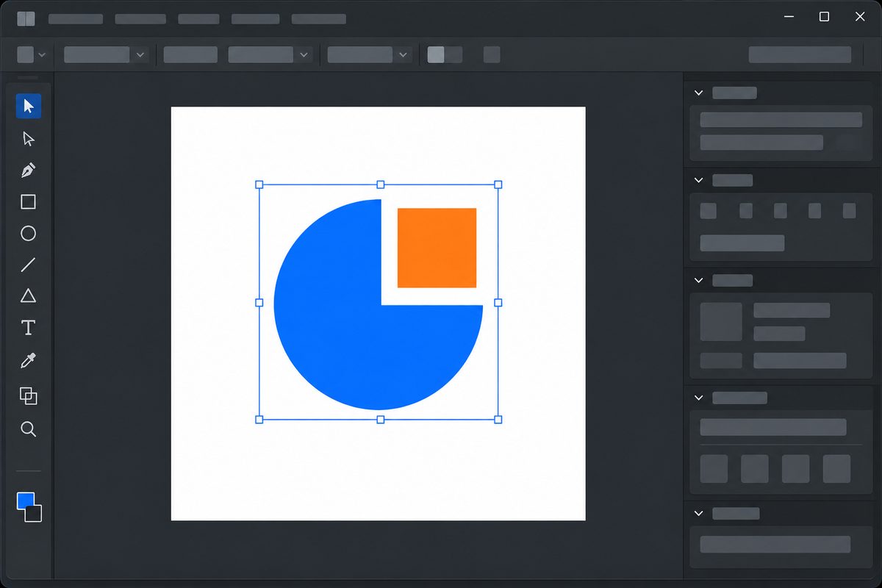
Task: Click the bottom-center selection handle
Action: click(x=380, y=420)
